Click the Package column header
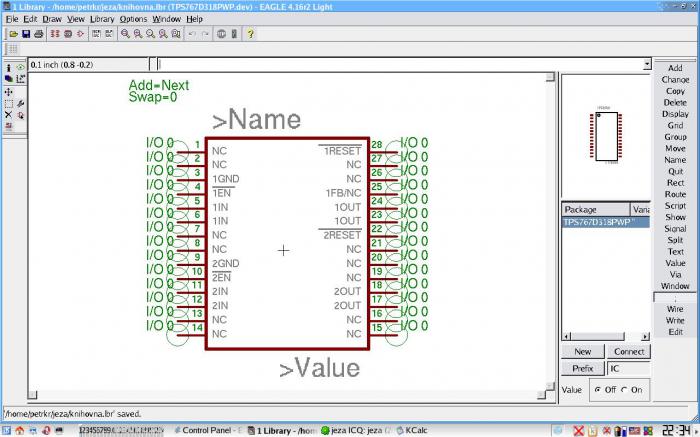The width and height of the screenshot is (700, 437). [x=596, y=209]
